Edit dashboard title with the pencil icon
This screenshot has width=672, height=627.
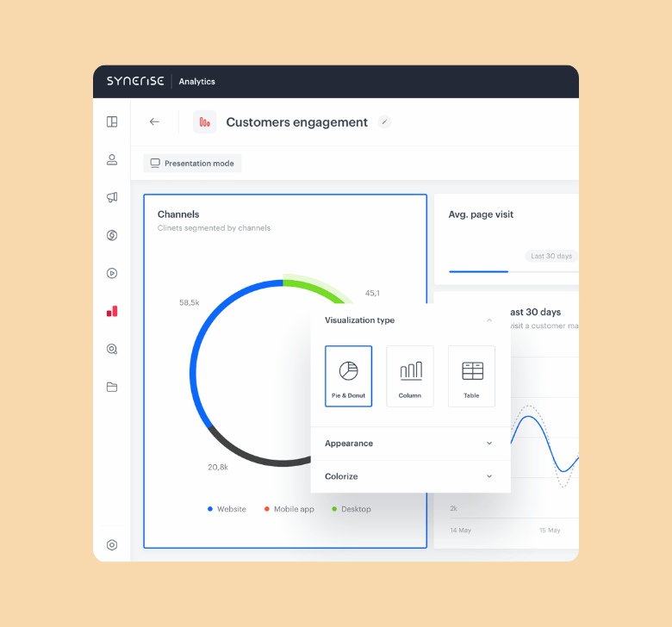(384, 122)
